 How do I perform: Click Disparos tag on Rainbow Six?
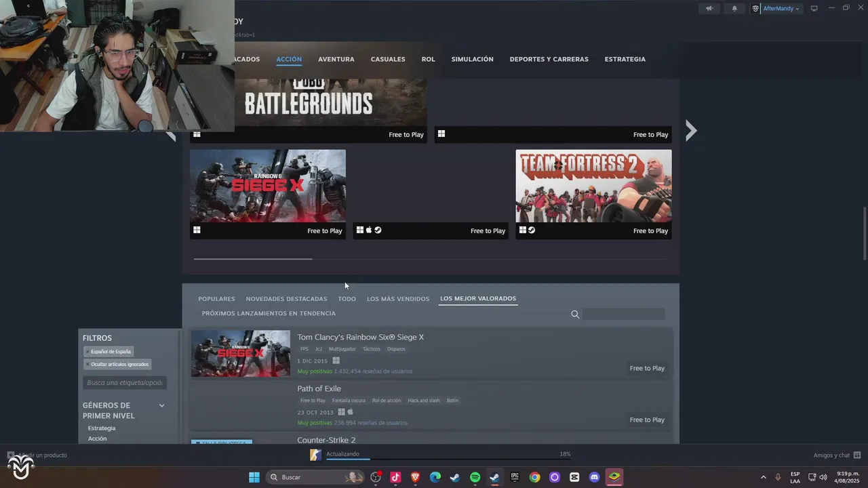pyautogui.click(x=396, y=349)
